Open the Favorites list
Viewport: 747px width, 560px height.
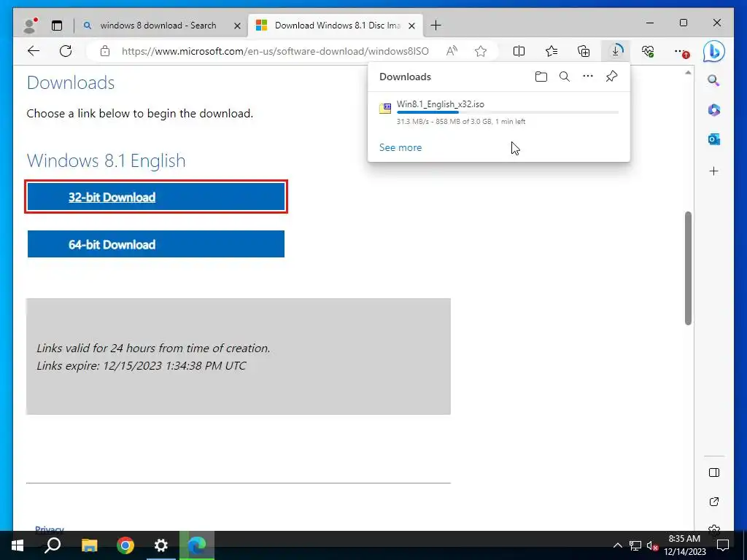[x=551, y=51]
